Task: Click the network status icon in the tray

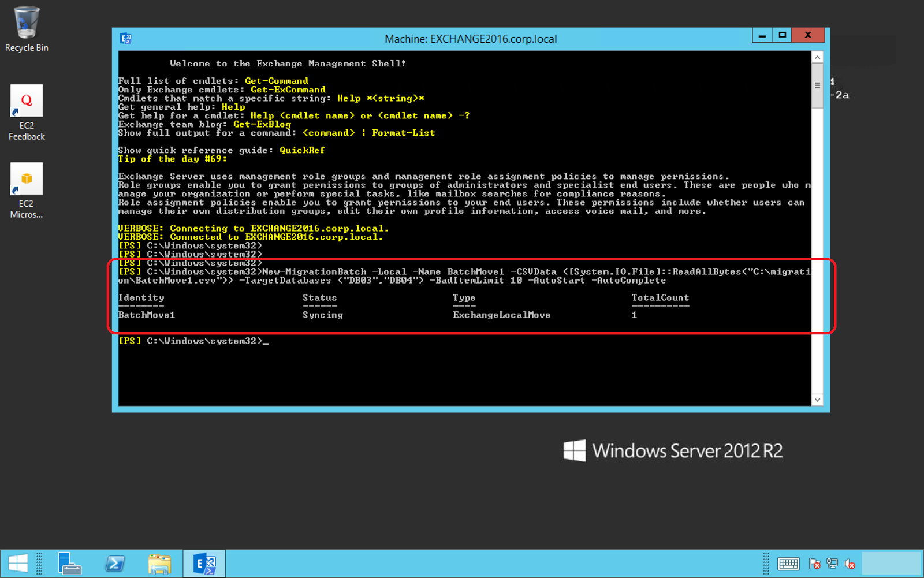Action: (x=832, y=565)
